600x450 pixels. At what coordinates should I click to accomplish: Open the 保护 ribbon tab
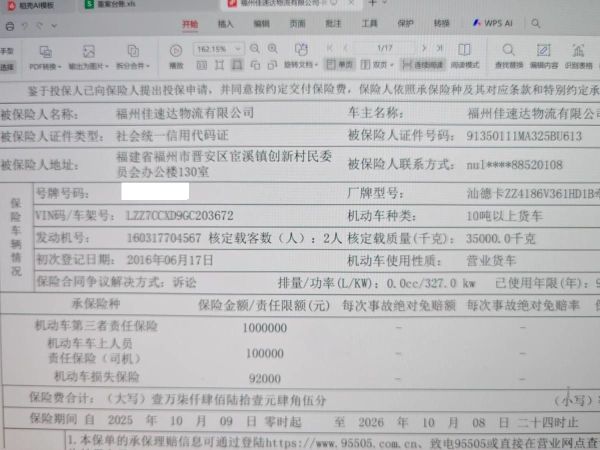tap(405, 24)
